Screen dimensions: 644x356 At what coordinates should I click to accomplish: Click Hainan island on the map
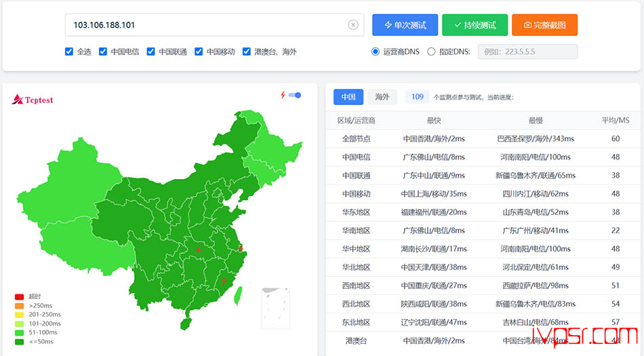[186, 323]
